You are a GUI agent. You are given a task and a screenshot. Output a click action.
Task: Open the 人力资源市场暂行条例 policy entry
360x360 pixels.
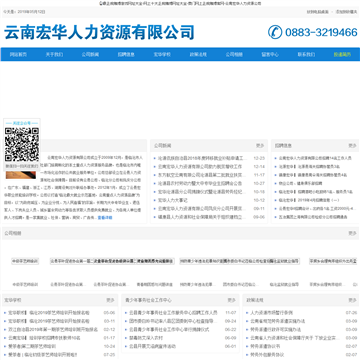point(271,313)
